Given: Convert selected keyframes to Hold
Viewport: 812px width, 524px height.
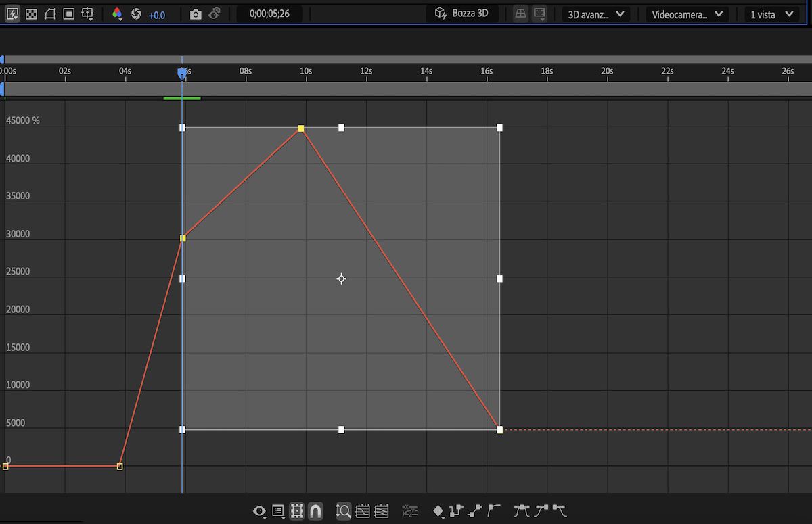Looking at the screenshot, I should (457, 511).
